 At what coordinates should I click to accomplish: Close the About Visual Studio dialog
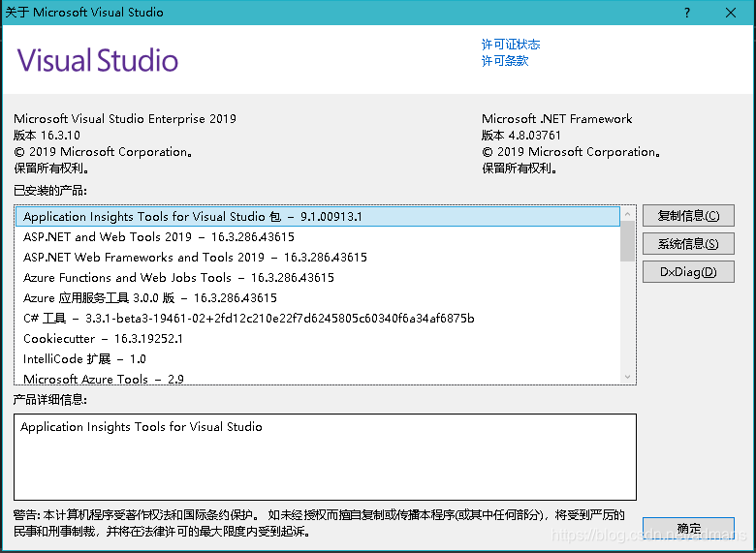[731, 13]
